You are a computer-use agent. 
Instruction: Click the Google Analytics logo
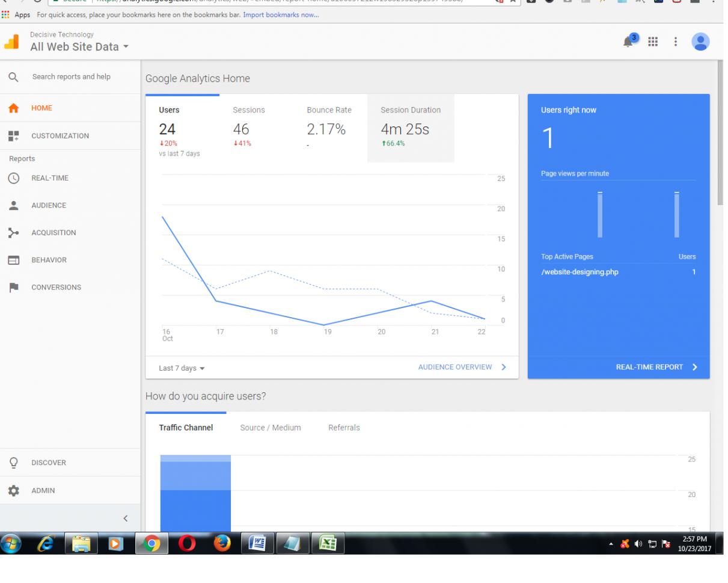coord(12,42)
